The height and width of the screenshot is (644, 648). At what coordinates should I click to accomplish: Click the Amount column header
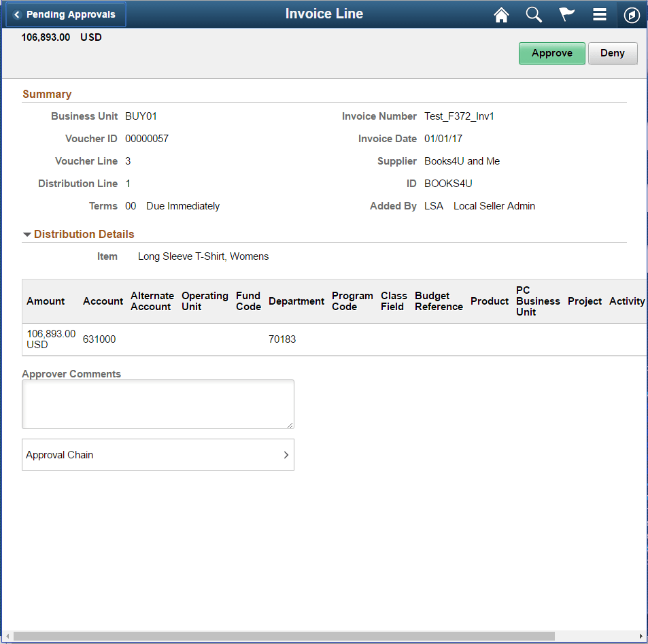(x=45, y=301)
